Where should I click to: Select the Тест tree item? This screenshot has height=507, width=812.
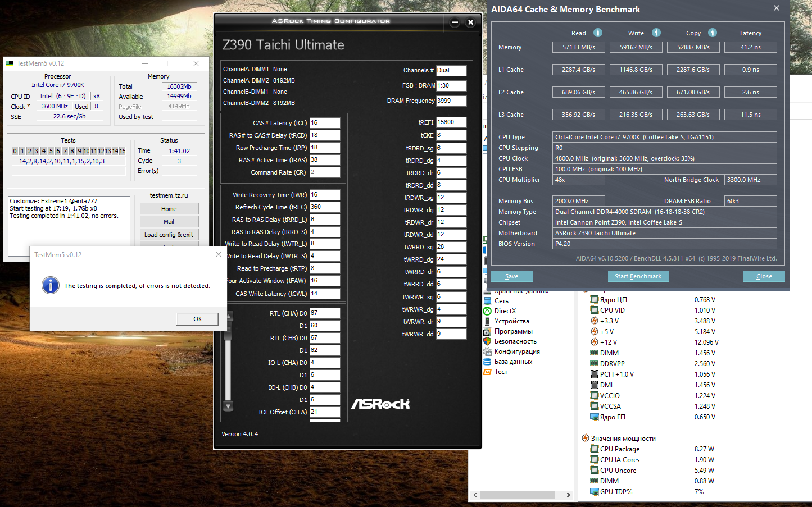pyautogui.click(x=501, y=372)
